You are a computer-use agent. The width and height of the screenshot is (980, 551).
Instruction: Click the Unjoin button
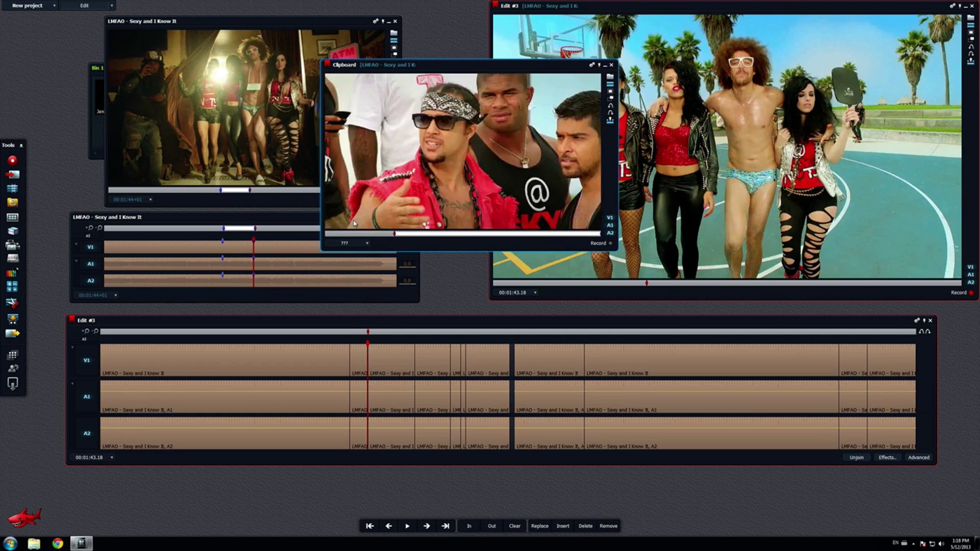(856, 458)
